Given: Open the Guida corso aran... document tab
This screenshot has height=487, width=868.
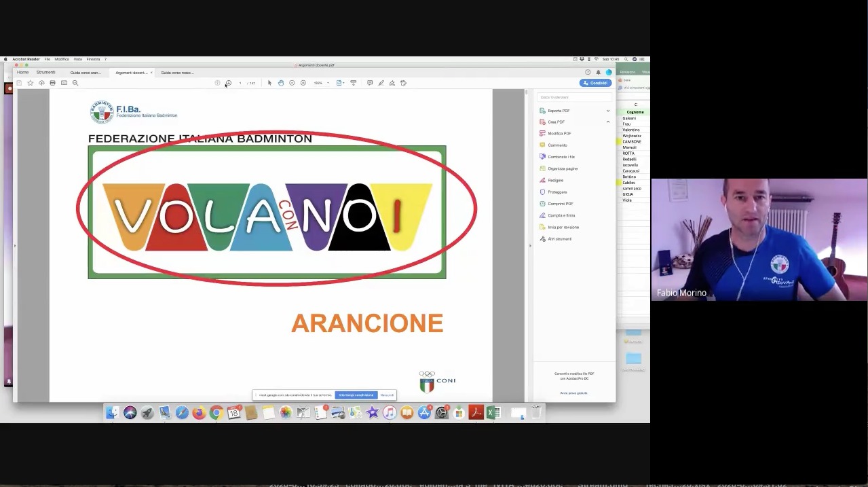Looking at the screenshot, I should [x=86, y=72].
